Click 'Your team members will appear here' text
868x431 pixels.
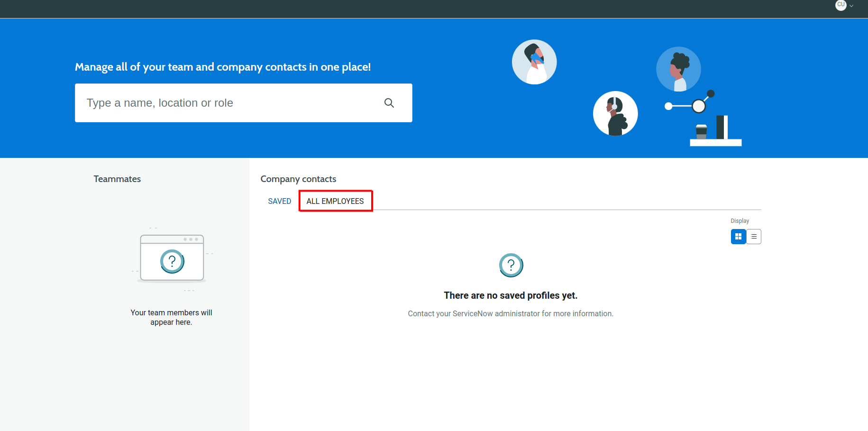(x=171, y=317)
